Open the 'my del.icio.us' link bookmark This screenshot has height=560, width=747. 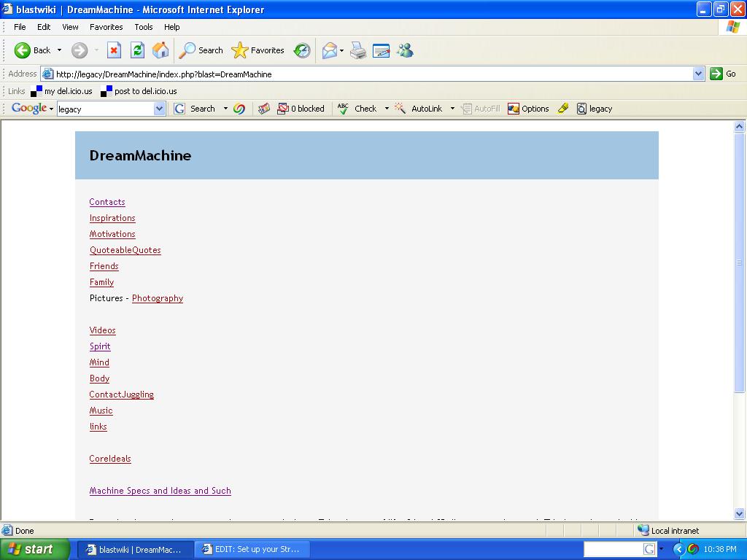pos(61,91)
